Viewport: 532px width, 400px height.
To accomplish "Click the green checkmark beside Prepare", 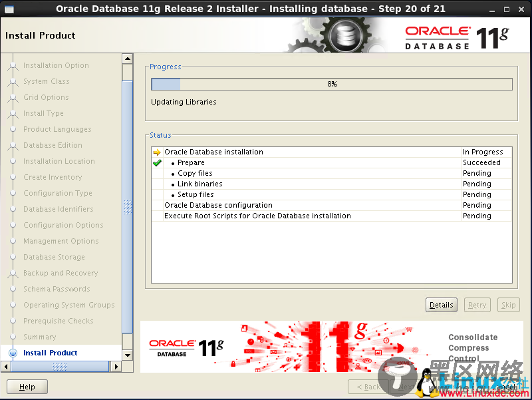I will pyautogui.click(x=157, y=162).
